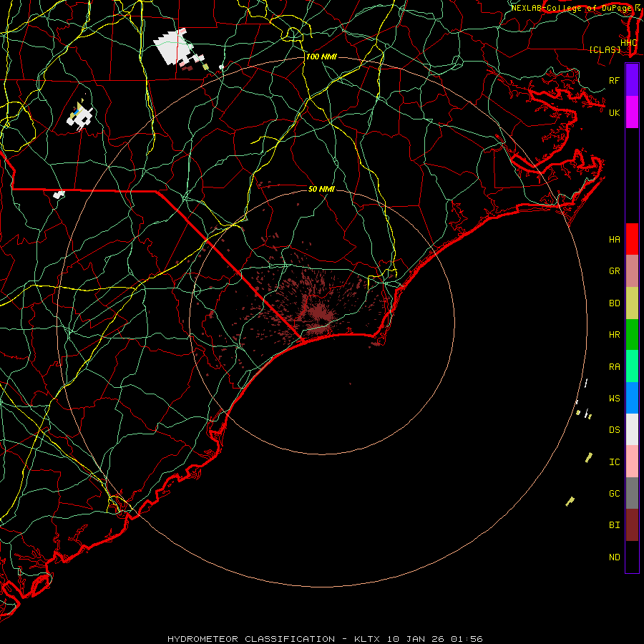Click the blue WS legend color swatch
This screenshot has height=644, width=644.
click(x=632, y=398)
